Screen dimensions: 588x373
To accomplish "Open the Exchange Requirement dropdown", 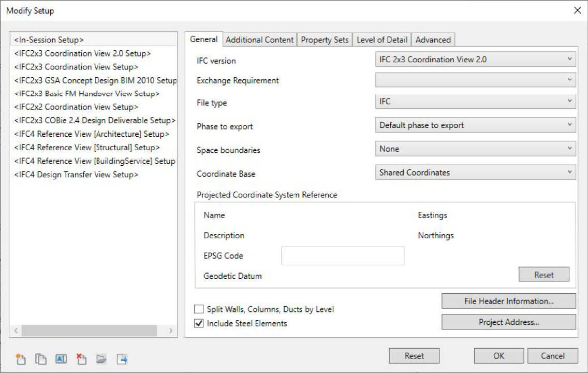I will click(x=476, y=80).
